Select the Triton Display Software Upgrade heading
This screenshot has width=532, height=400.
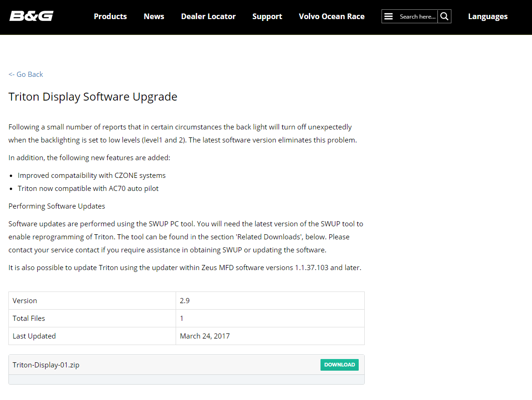coord(93,97)
